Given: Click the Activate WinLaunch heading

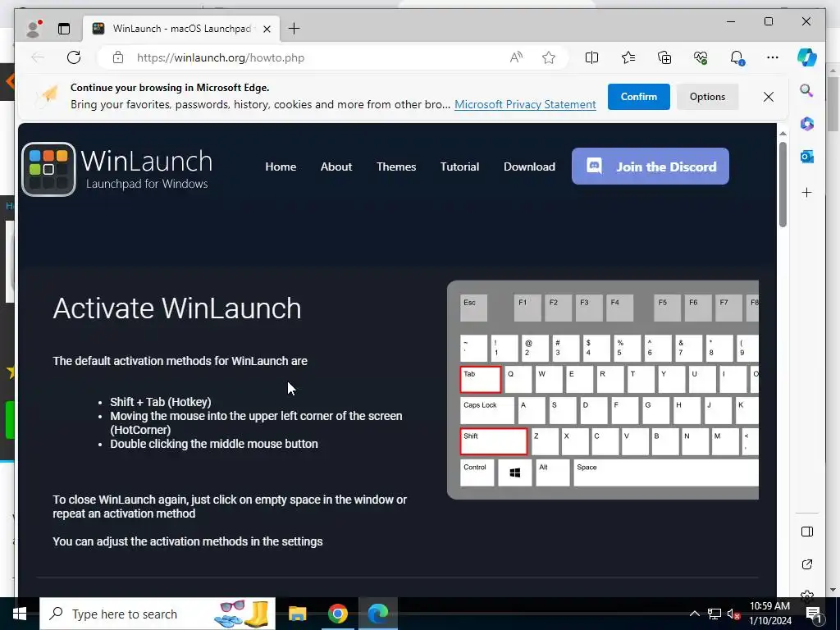Looking at the screenshot, I should pyautogui.click(x=177, y=308).
